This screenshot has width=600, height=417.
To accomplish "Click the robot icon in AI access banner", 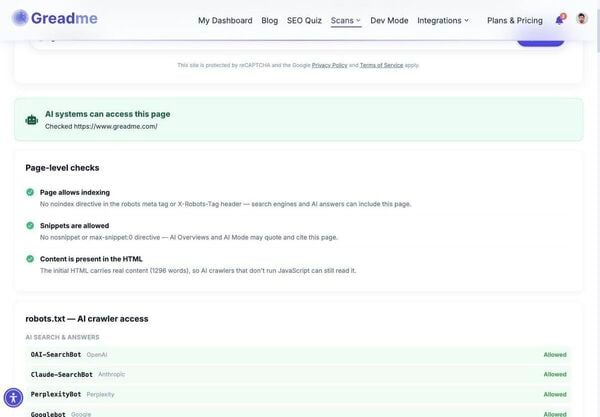I will point(31,120).
